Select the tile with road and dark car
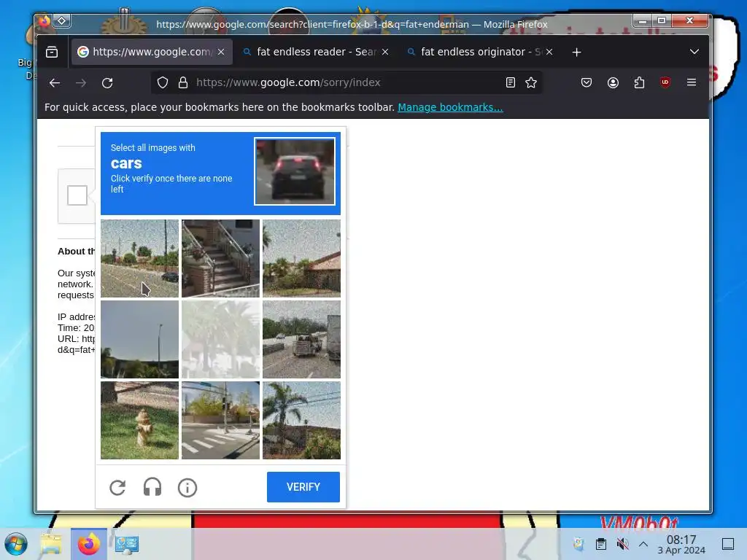This screenshot has width=747, height=560. click(139, 259)
